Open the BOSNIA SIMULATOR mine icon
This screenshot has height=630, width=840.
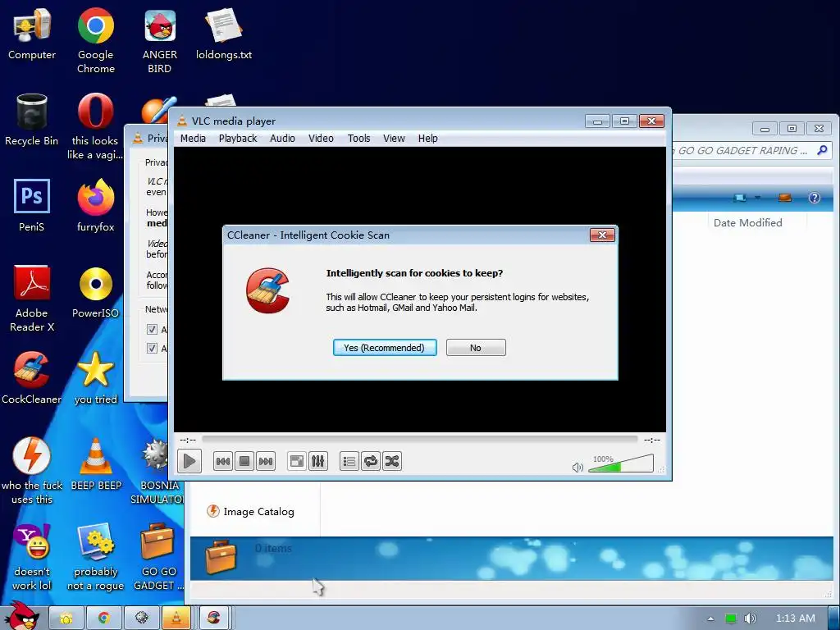click(157, 470)
